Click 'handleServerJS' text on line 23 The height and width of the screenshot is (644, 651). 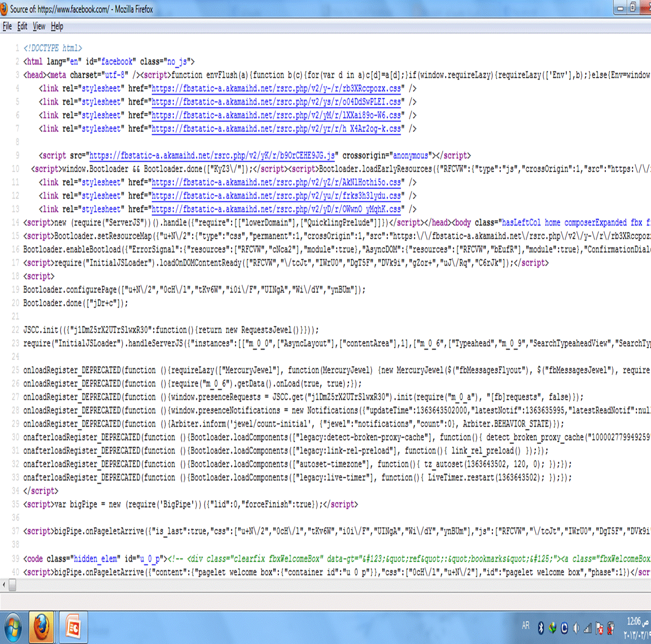(x=156, y=343)
